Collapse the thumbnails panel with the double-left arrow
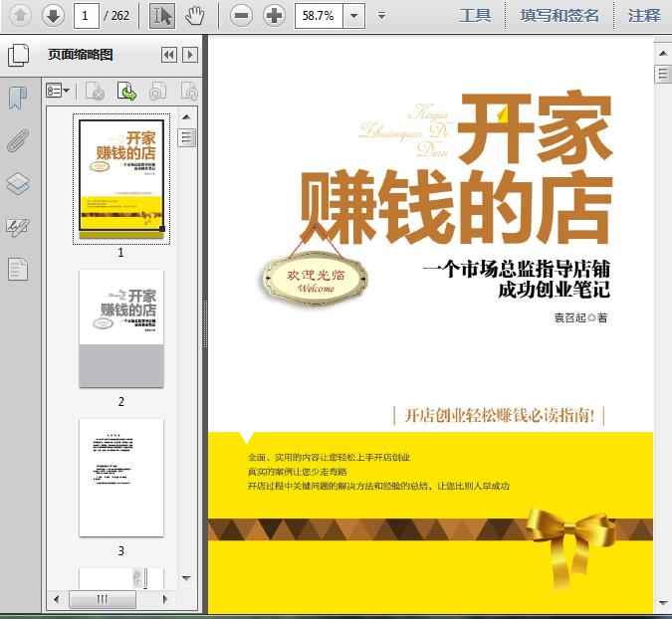This screenshot has height=619, width=672. coord(168,55)
